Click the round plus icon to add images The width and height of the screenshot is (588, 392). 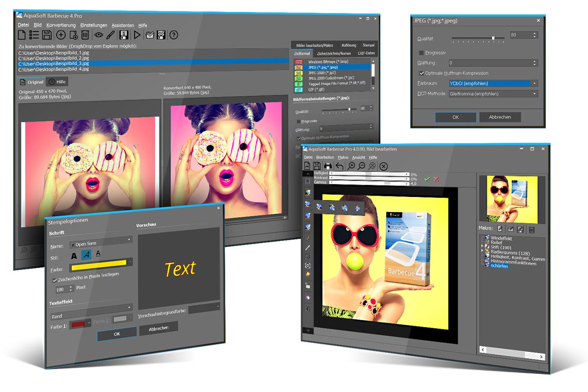click(61, 35)
